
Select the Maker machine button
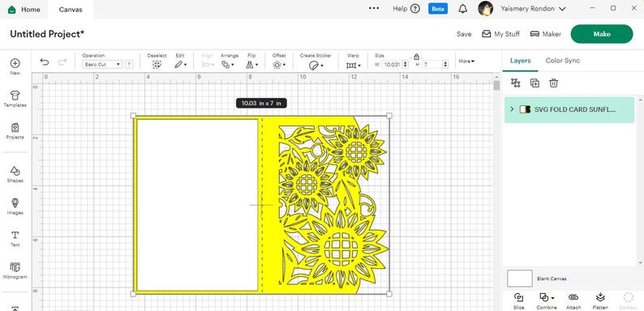(x=545, y=34)
